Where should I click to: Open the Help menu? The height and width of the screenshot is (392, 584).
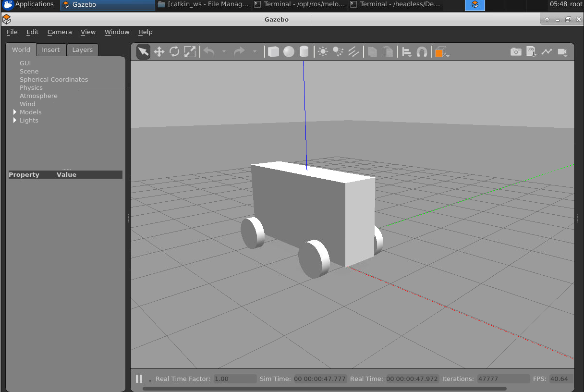click(x=145, y=32)
